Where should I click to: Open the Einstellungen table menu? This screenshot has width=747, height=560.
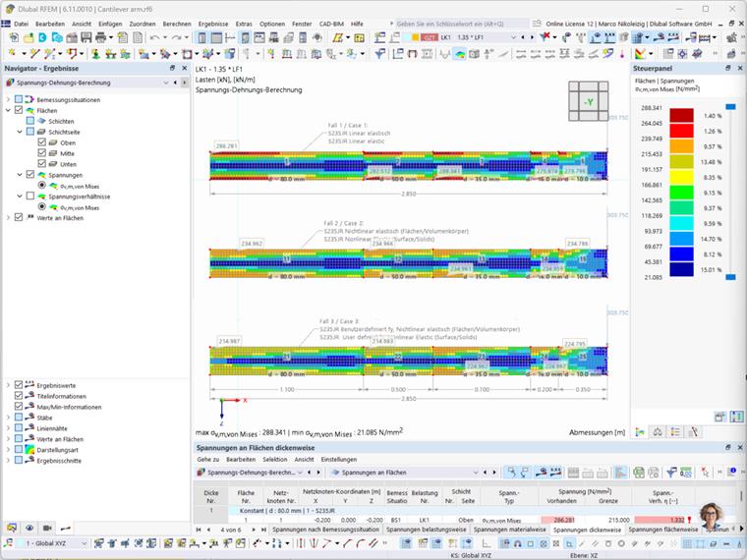(339, 460)
